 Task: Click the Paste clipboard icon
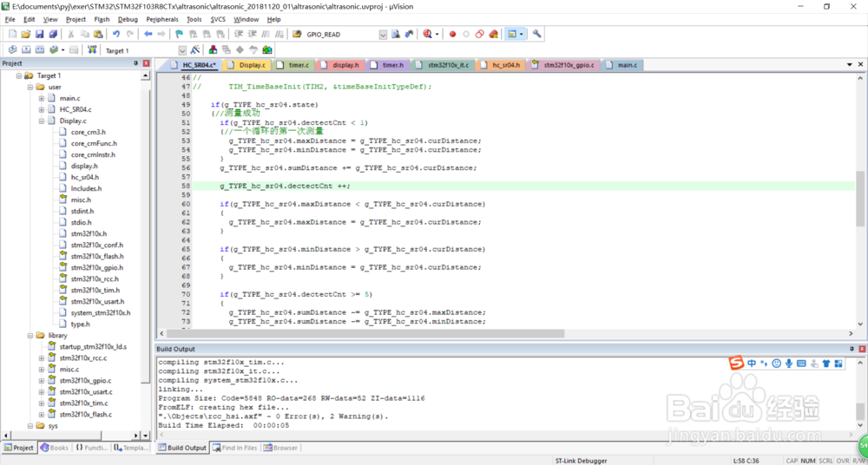coord(97,35)
